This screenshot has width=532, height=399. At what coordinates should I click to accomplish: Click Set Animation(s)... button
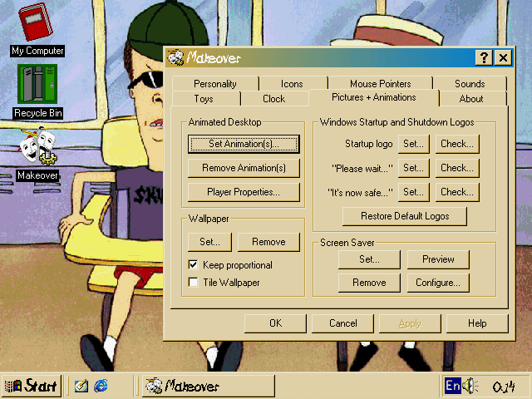click(x=244, y=144)
